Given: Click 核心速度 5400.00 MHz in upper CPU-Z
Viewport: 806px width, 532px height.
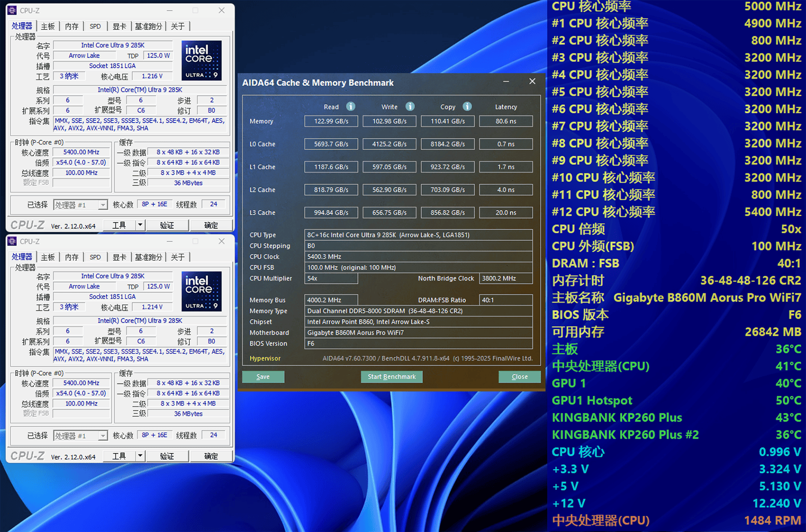Looking at the screenshot, I should 82,152.
